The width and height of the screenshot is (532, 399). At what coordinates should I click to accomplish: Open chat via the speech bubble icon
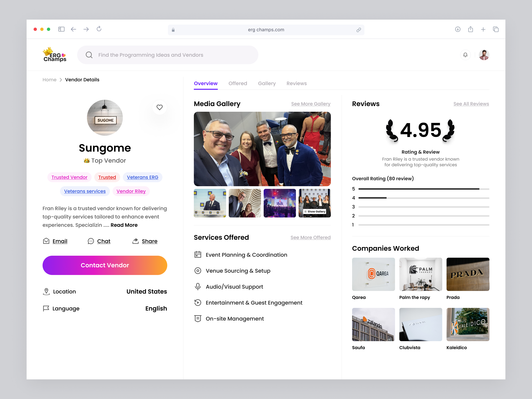(x=91, y=241)
